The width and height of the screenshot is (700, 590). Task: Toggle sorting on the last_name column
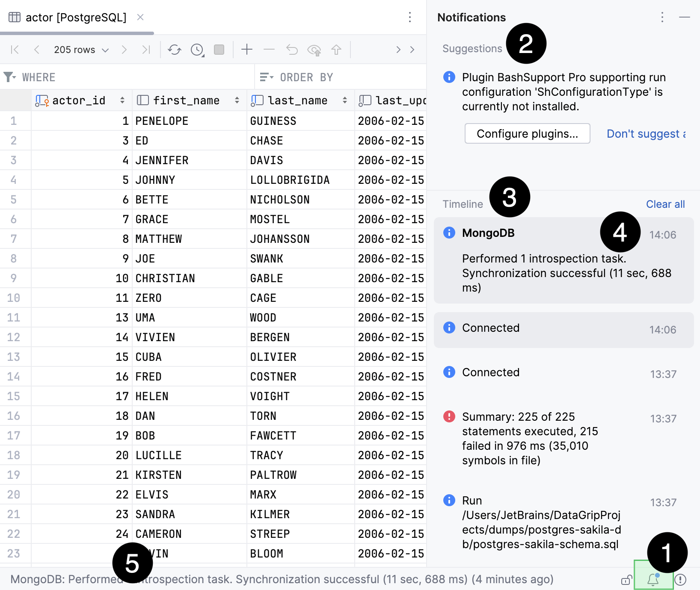pyautogui.click(x=344, y=100)
